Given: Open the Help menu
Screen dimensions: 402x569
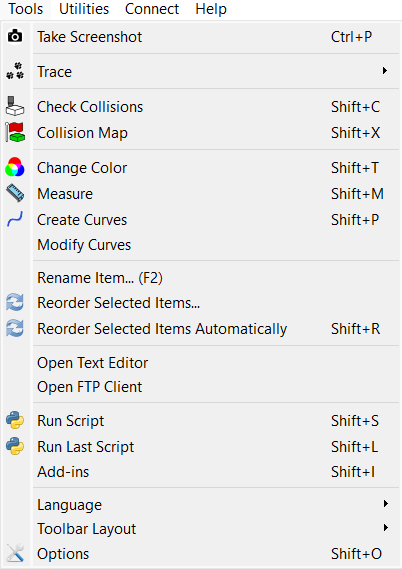Looking at the screenshot, I should (x=211, y=9).
